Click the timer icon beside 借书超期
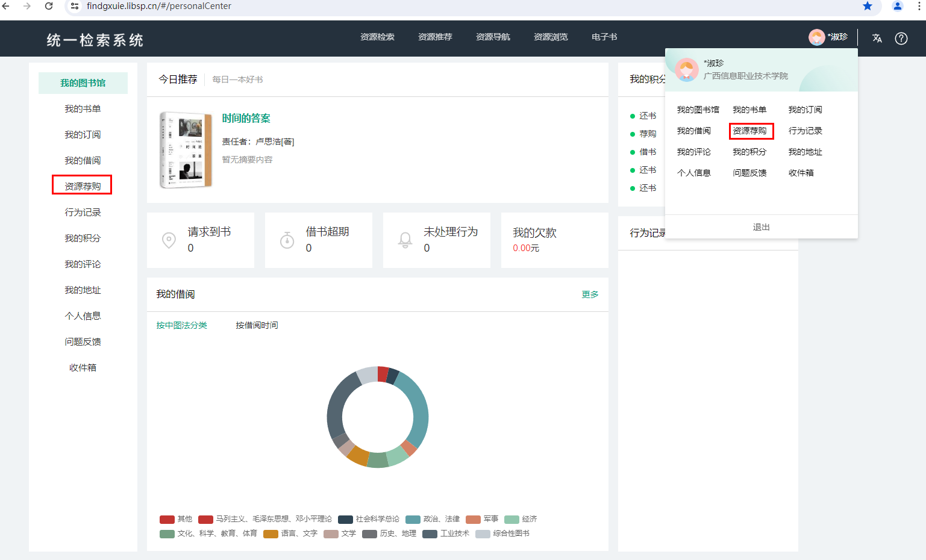 287,240
